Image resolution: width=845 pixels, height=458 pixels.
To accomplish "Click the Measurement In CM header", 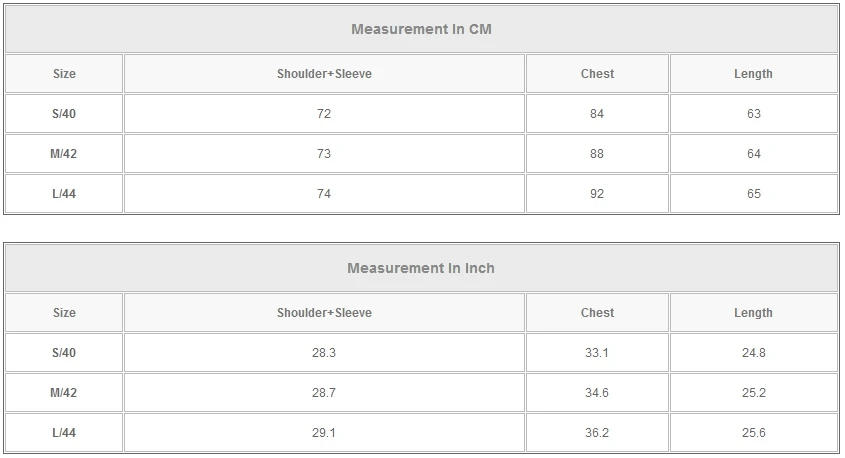I will (x=421, y=29).
